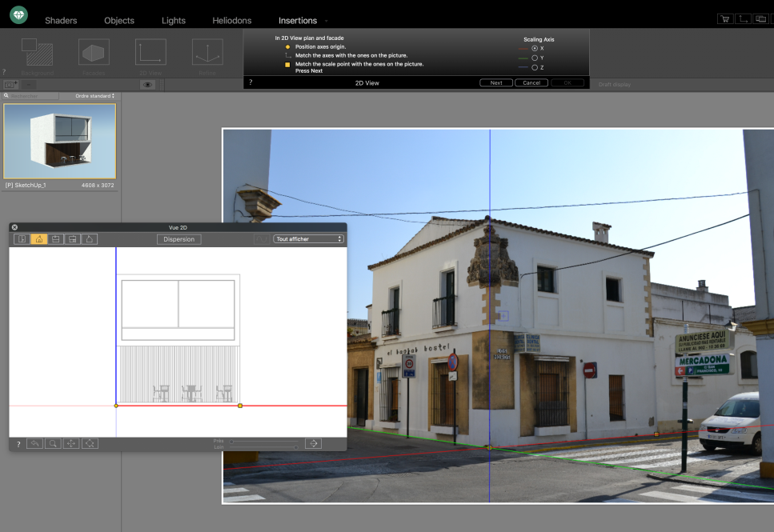The height and width of the screenshot is (532, 774).
Task: Click the Next button in 2D View dialog
Action: [496, 83]
